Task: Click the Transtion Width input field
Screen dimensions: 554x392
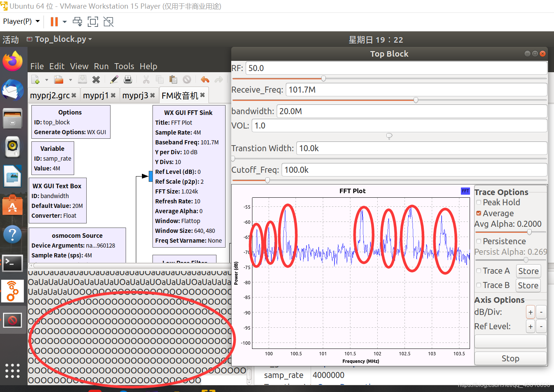Action: click(x=422, y=148)
